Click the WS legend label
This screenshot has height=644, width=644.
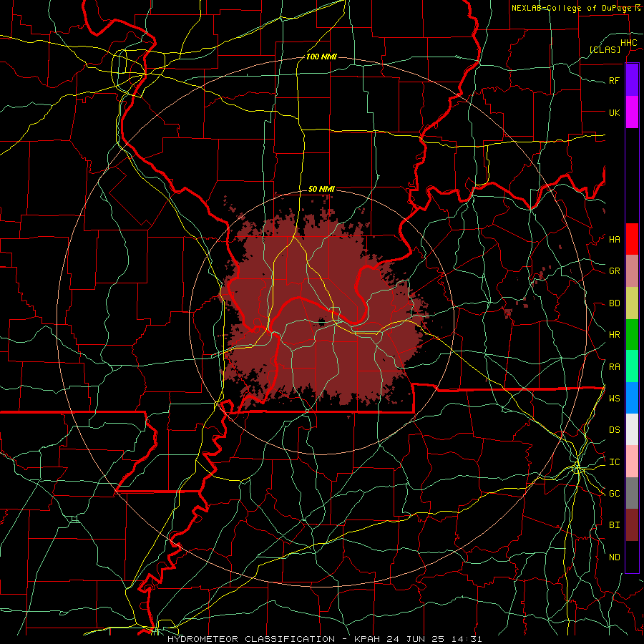coord(614,399)
